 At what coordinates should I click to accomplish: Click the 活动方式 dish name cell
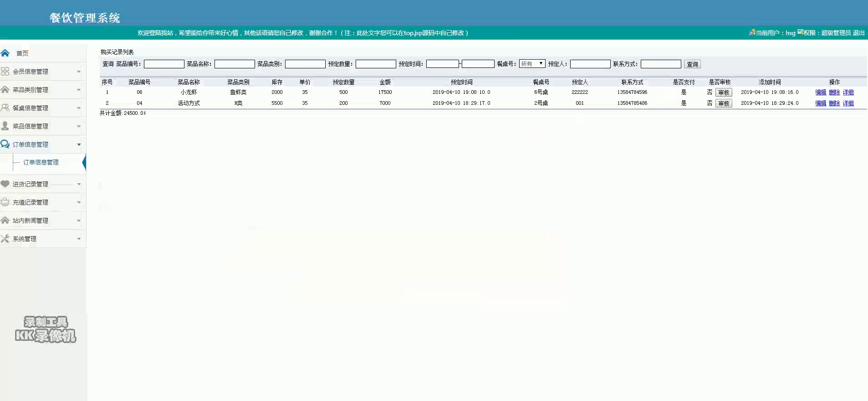pyautogui.click(x=189, y=103)
